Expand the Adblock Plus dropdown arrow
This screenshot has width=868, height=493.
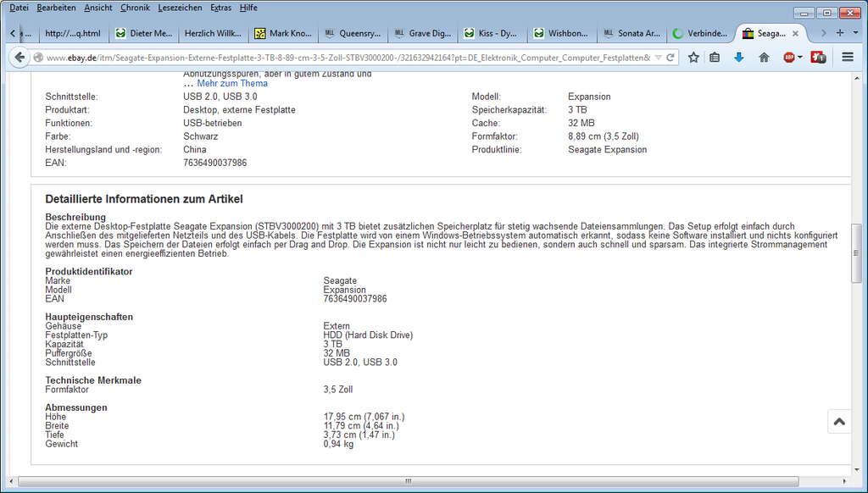click(x=800, y=58)
